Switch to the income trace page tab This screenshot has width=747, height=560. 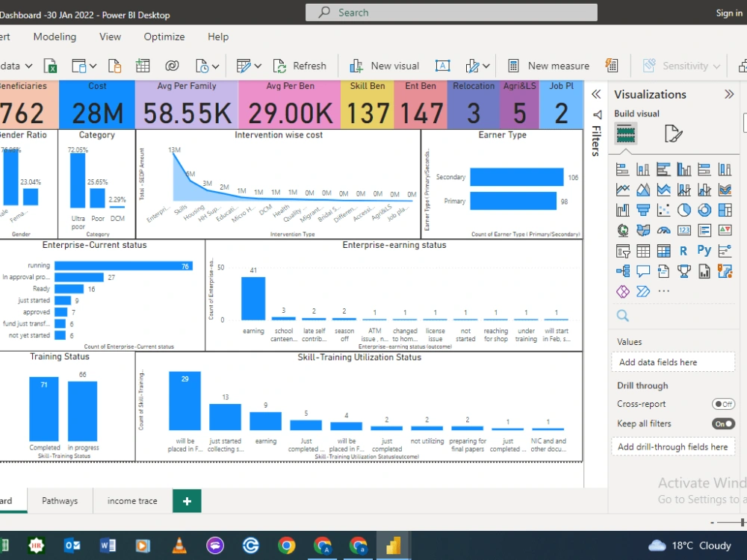(x=132, y=500)
